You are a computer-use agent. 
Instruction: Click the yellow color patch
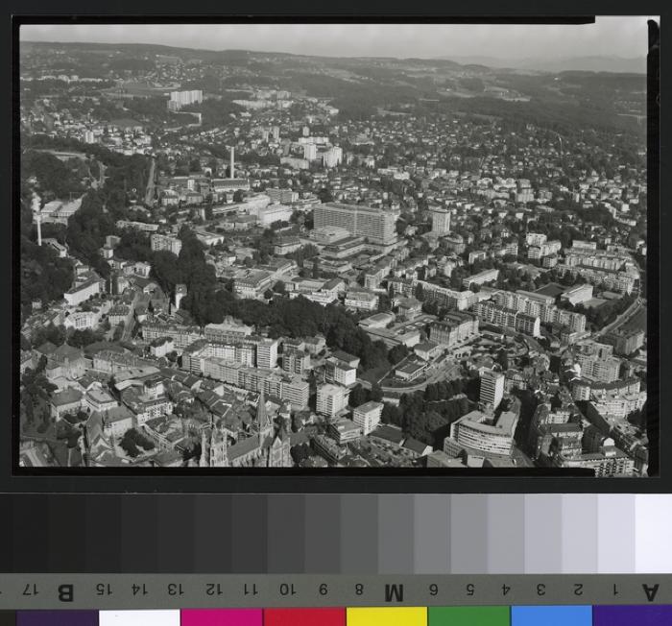pos(387,616)
